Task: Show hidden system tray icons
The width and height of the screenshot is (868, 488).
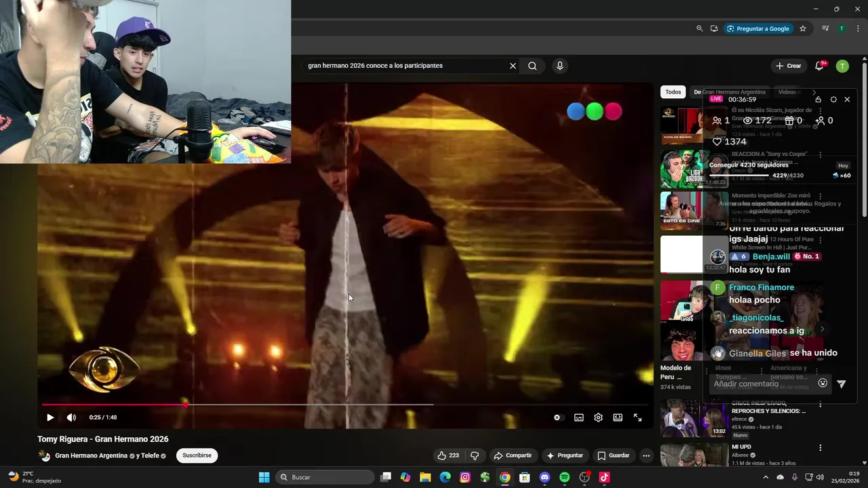Action: coord(766,477)
